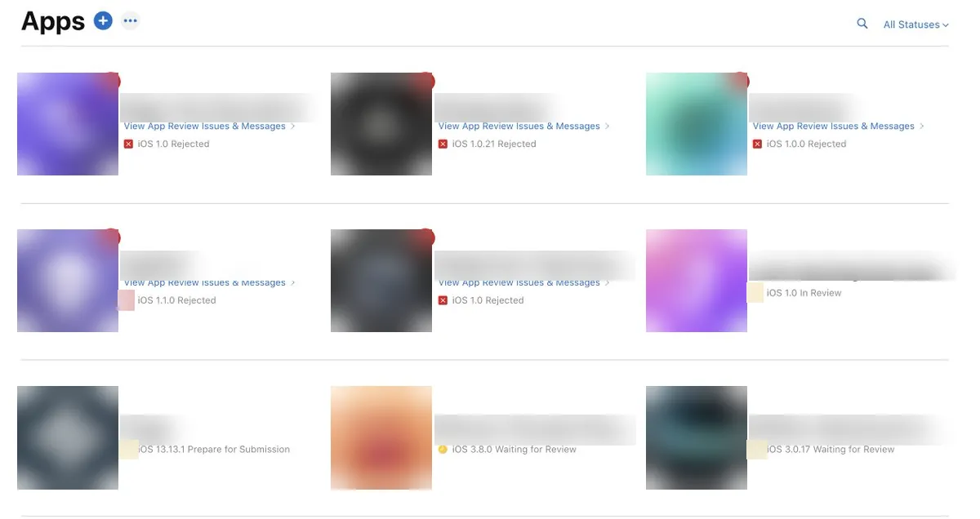Open the teal icon of the iOS 1.0.0 app
The width and height of the screenshot is (980, 519).
coord(697,124)
